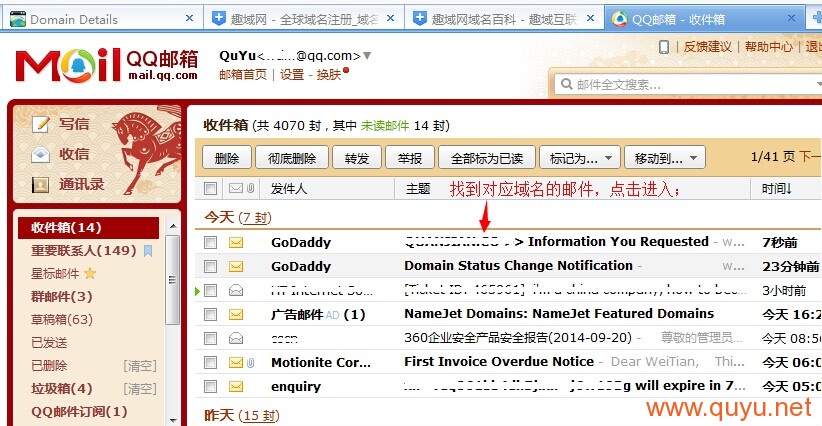Switch to the 趣域网 全球域名注册 tab
The width and height of the screenshot is (822, 426).
pyautogui.click(x=304, y=19)
